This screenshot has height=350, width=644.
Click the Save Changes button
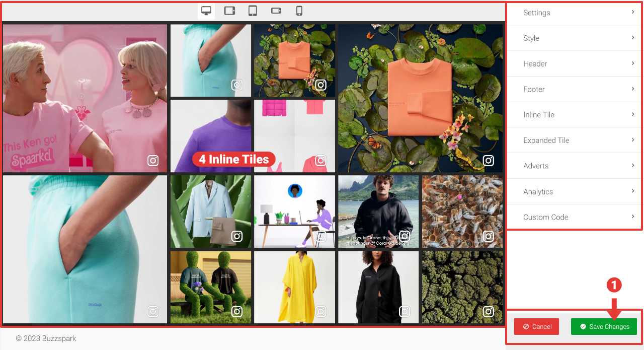coord(604,326)
